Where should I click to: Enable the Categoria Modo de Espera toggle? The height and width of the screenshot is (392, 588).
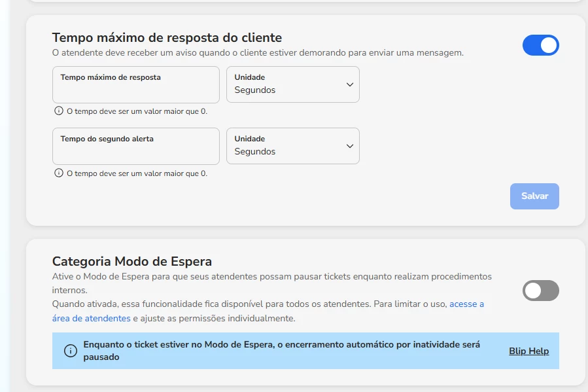(x=540, y=291)
